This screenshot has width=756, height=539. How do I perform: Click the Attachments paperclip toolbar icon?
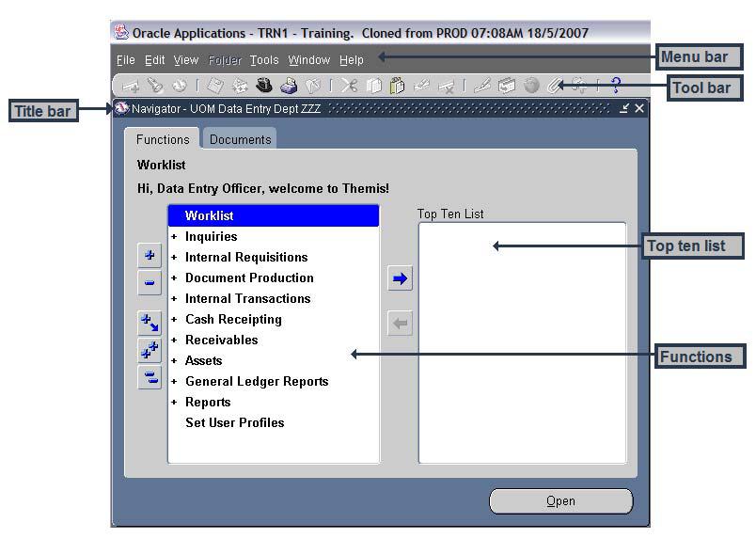point(556,86)
